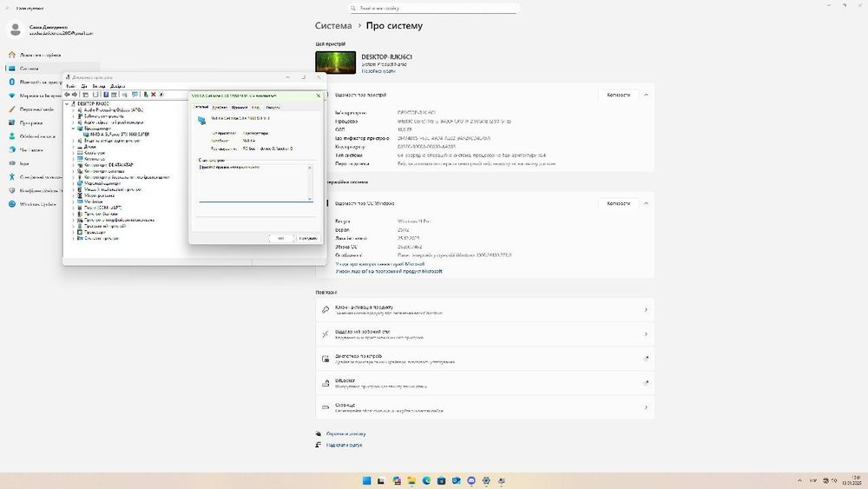This screenshot has height=489, width=868.
Task: Open Outlook from the taskbar
Action: [457, 480]
